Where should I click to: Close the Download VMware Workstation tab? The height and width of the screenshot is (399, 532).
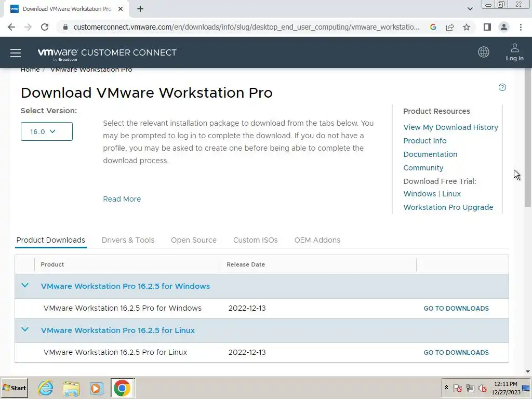tap(121, 9)
